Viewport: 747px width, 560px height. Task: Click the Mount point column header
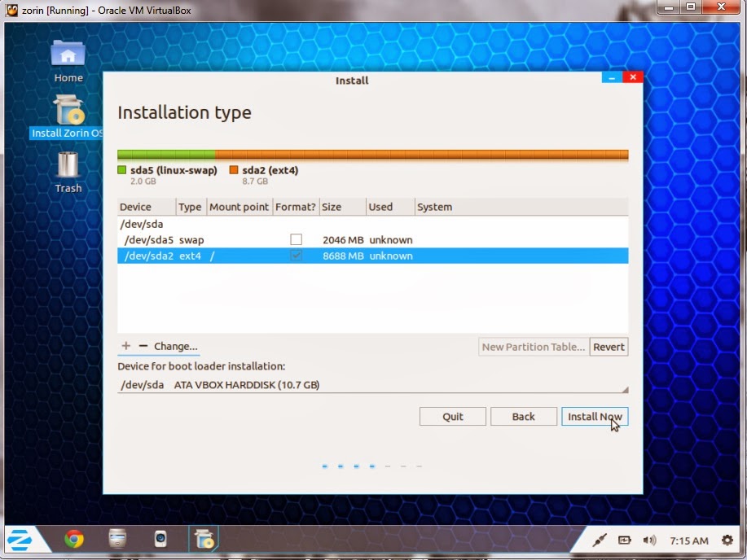pyautogui.click(x=239, y=207)
